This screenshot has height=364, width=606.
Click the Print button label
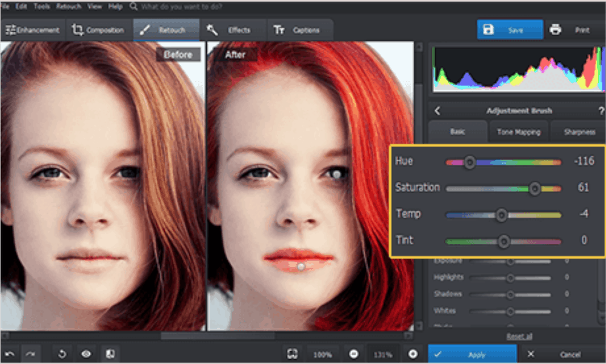coord(582,30)
